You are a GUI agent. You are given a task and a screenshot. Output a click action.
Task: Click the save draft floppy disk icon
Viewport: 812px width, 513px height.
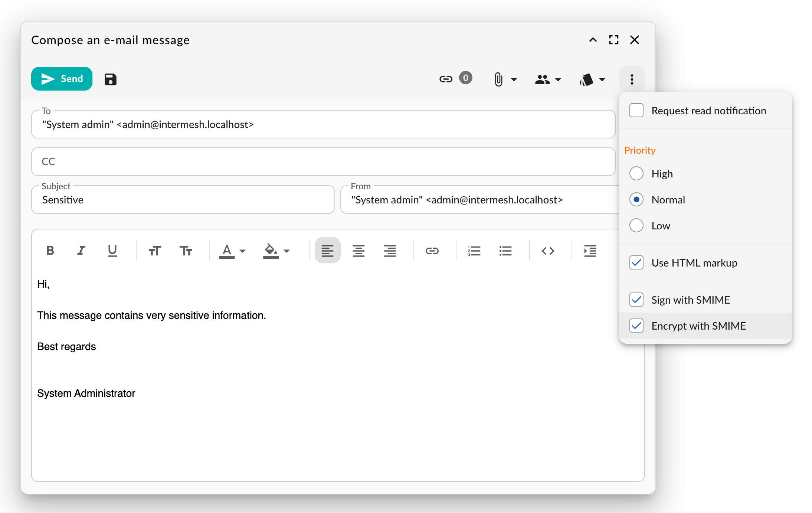(110, 79)
